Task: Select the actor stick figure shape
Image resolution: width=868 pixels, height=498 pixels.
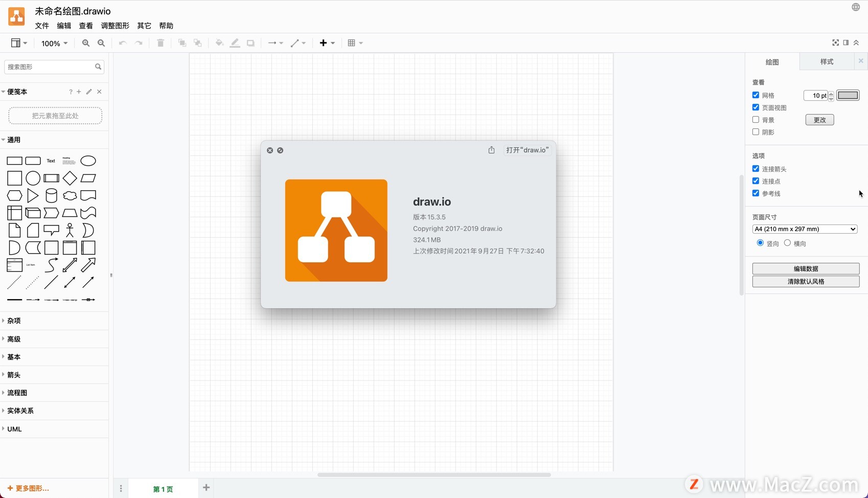Action: (x=70, y=230)
